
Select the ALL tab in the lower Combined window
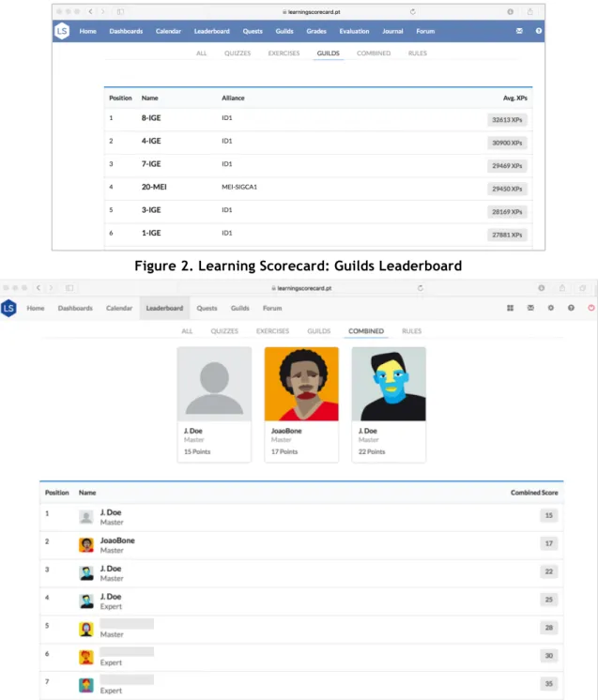[187, 331]
